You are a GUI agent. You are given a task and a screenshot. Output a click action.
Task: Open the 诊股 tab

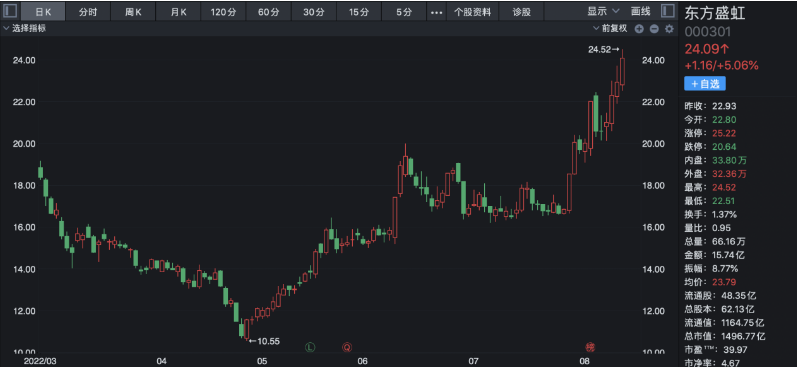click(521, 12)
